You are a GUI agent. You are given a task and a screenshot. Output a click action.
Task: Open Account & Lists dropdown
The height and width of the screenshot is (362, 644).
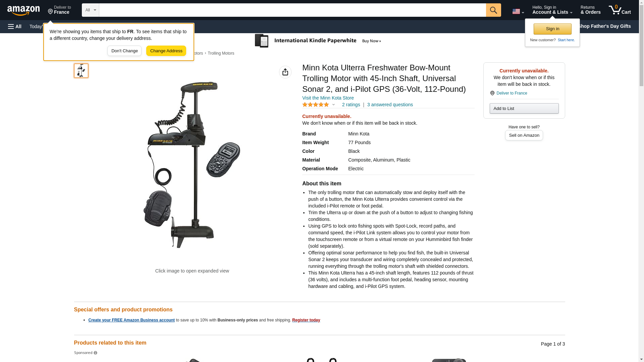(x=552, y=10)
